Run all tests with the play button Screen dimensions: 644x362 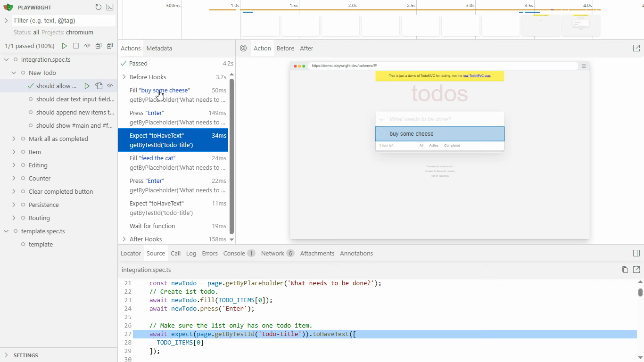pyautogui.click(x=65, y=46)
